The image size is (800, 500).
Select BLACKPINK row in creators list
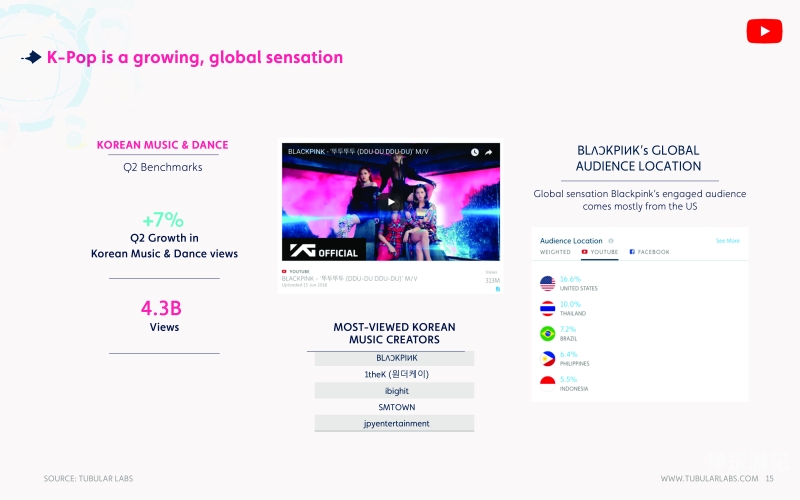click(394, 358)
